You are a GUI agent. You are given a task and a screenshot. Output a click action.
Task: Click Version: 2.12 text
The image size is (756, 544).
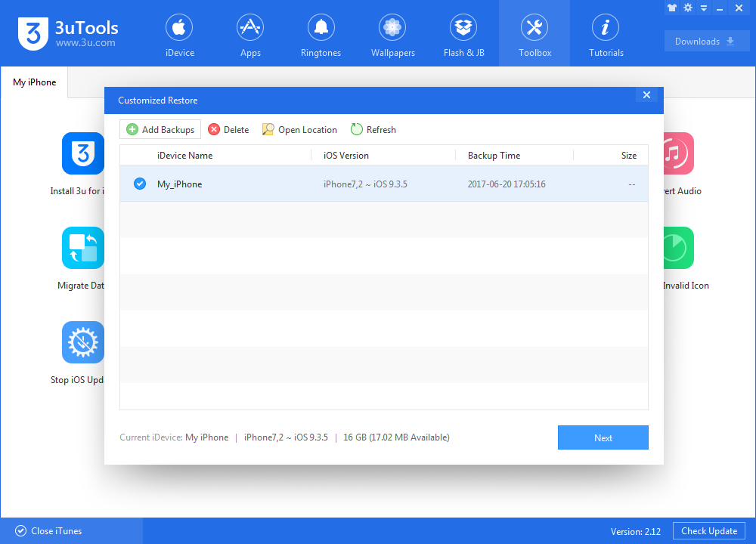(x=636, y=531)
